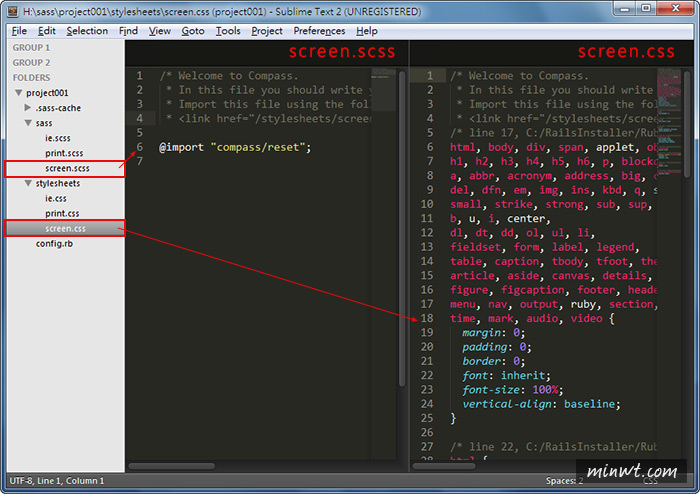Minimize the Sublime Text window
Screen dimensions: 700x494
click(625, 8)
